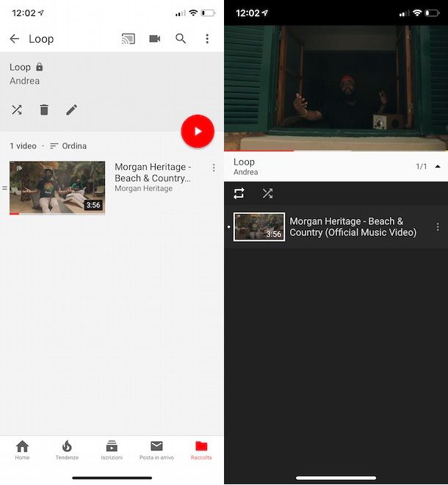Viewport: 448px width, 485px height.
Task: Select the Raccolta tab
Action: tap(201, 450)
